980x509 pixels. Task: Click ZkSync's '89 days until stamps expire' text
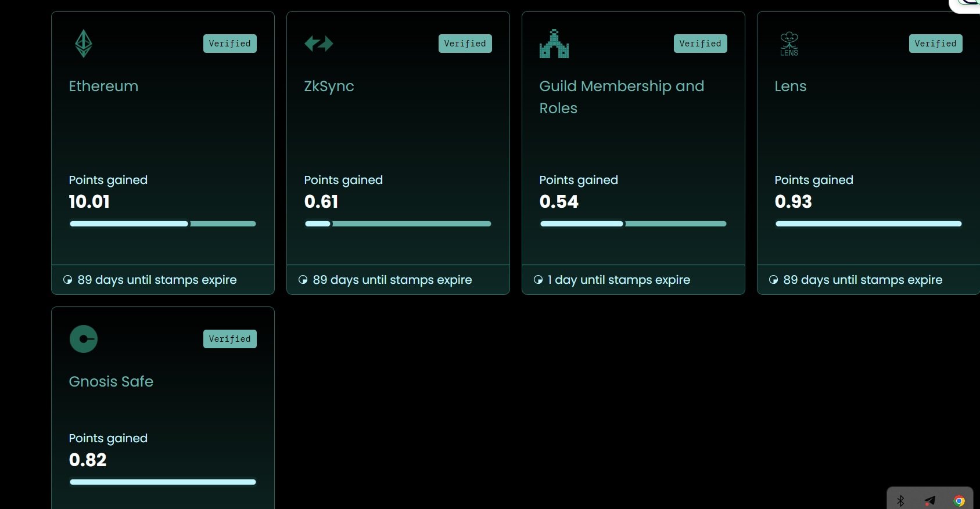coord(392,280)
